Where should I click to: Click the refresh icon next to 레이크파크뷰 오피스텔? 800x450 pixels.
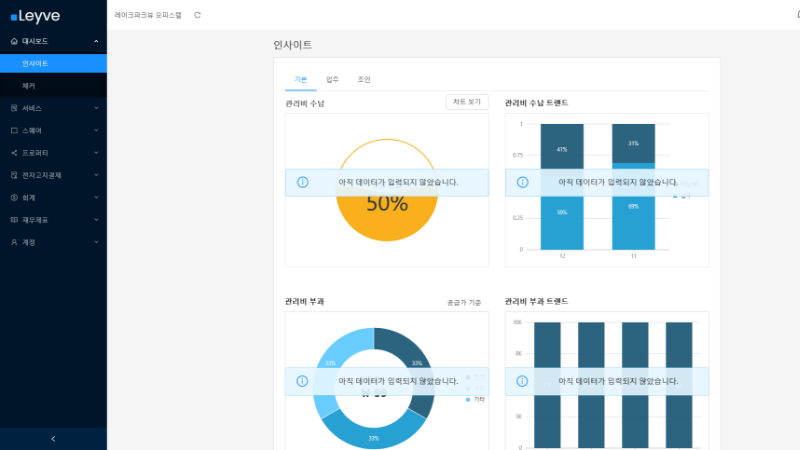tap(197, 15)
